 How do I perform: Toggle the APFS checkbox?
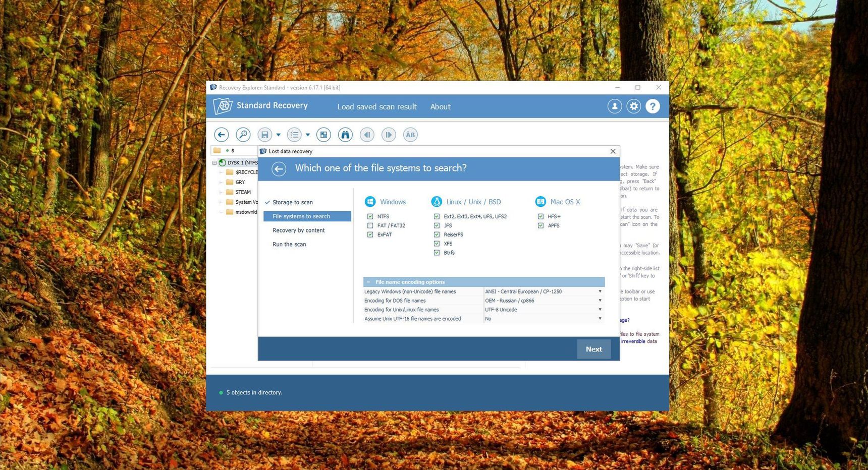pos(540,225)
